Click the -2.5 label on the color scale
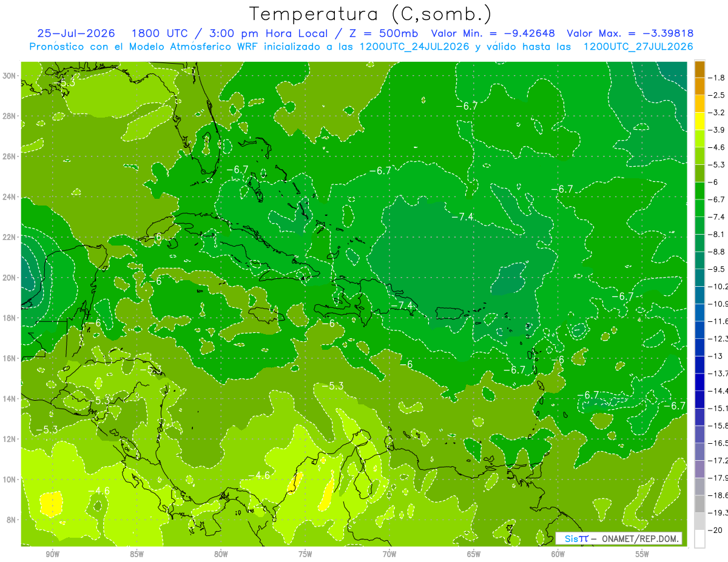The image size is (728, 562). [718, 95]
